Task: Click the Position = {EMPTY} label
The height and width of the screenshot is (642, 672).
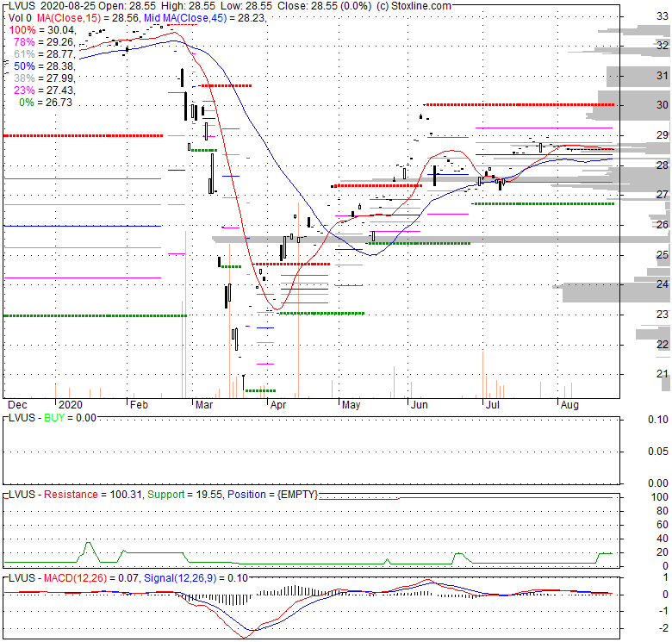Action: pos(272,495)
